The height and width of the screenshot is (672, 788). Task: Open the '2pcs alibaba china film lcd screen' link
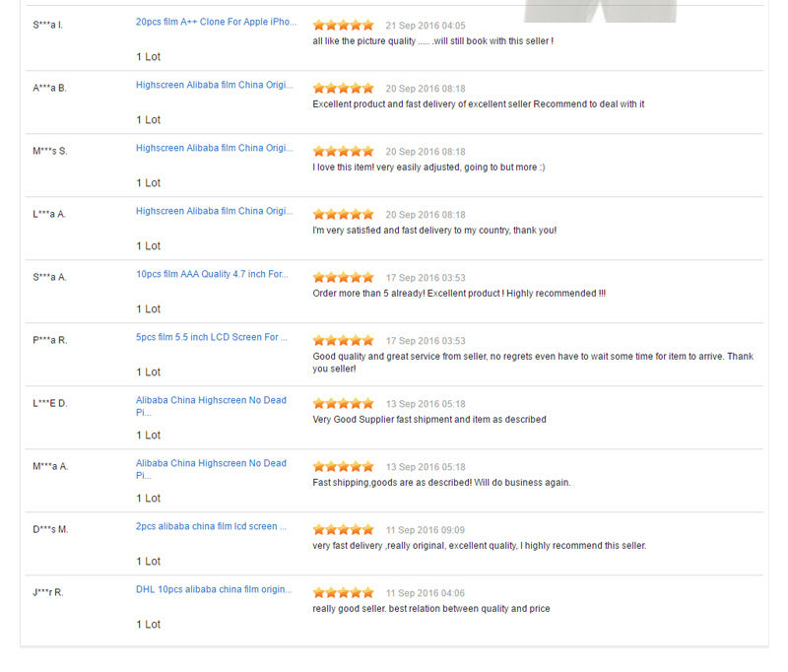pos(211,526)
